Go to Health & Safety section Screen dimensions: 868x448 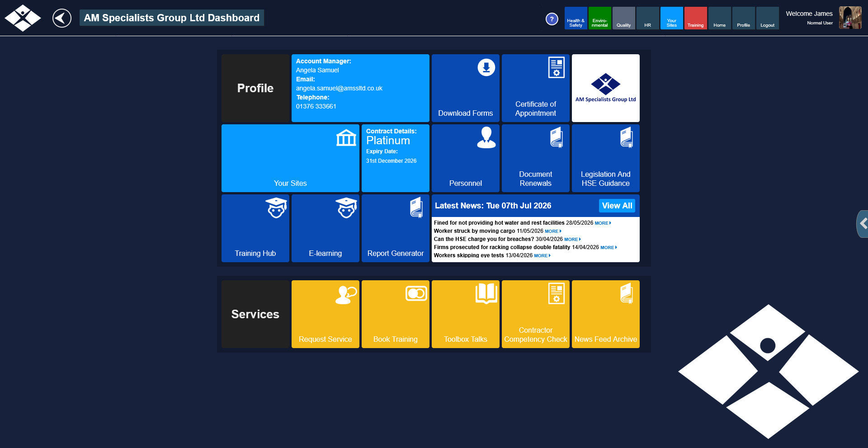(x=576, y=18)
